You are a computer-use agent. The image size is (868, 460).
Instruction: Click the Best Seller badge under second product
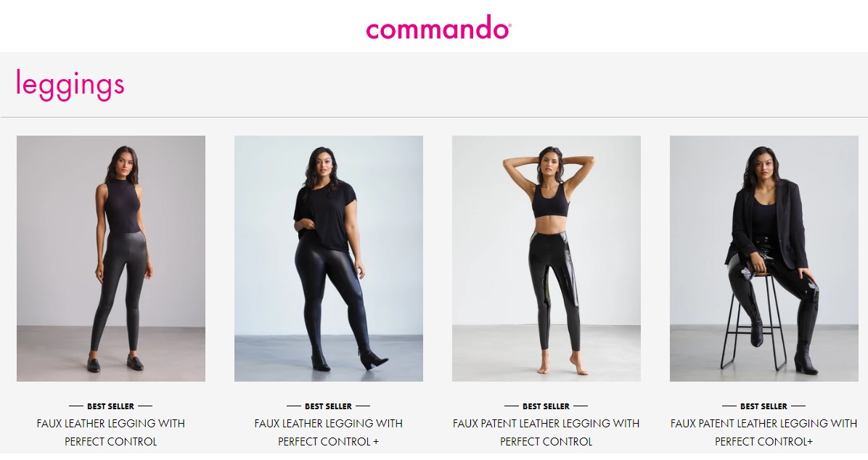click(329, 406)
